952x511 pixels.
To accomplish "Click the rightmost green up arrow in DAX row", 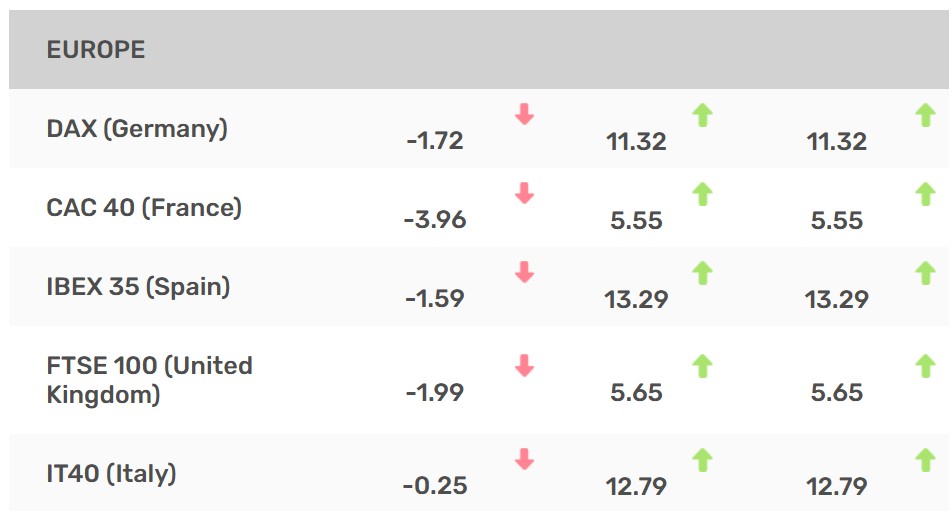I will [925, 115].
